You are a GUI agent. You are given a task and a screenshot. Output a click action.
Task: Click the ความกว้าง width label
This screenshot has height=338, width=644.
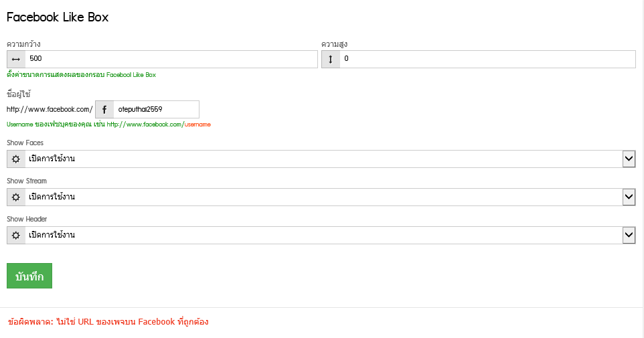(23, 44)
